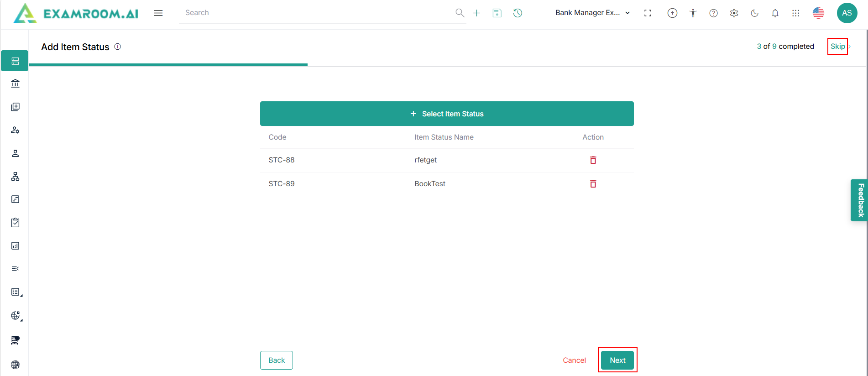Open the add-collection sidebar icon
The image size is (868, 376).
15,107
